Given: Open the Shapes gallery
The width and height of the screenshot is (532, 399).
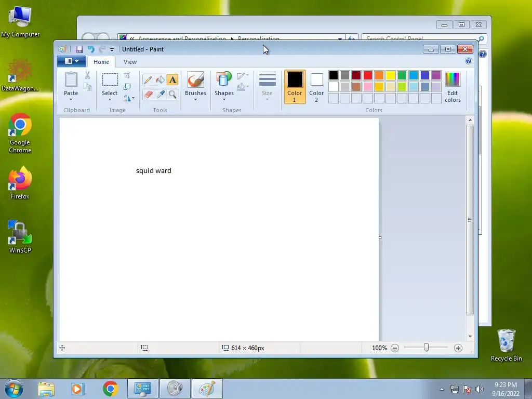Looking at the screenshot, I should click(224, 87).
